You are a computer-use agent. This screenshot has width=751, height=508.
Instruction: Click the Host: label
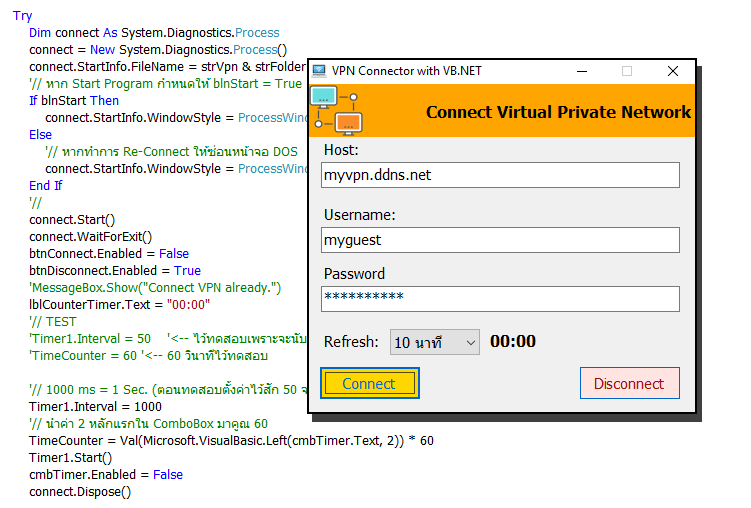pyautogui.click(x=341, y=150)
